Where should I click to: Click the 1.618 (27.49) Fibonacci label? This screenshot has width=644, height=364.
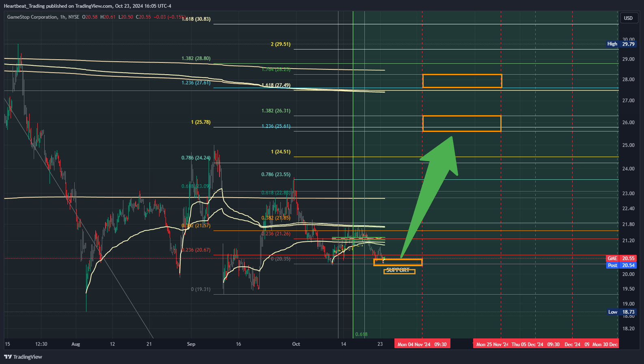pos(276,85)
